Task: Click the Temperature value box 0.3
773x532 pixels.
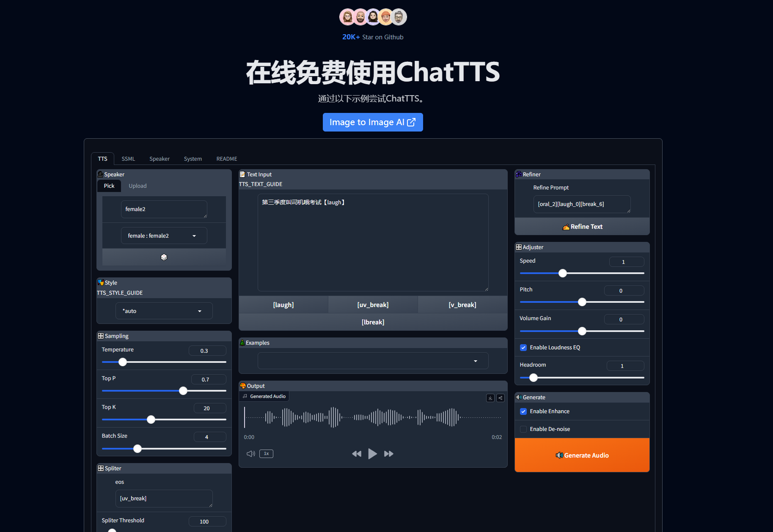Action: point(207,351)
